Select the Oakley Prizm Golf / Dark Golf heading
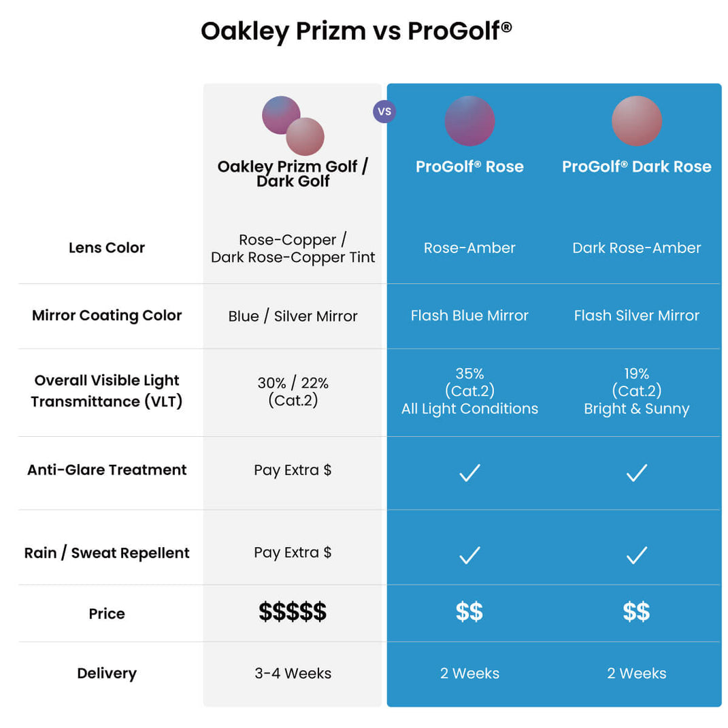This screenshot has height=728, width=728. pos(293,173)
